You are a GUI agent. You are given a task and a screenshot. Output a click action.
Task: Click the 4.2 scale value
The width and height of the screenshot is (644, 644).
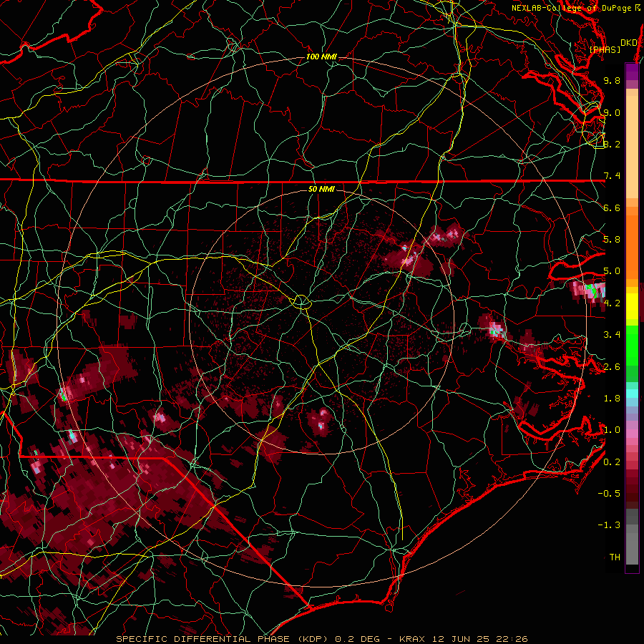[612, 303]
